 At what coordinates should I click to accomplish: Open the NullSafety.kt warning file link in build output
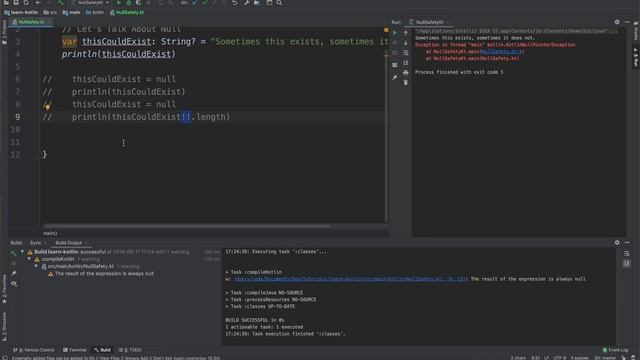tap(350, 279)
